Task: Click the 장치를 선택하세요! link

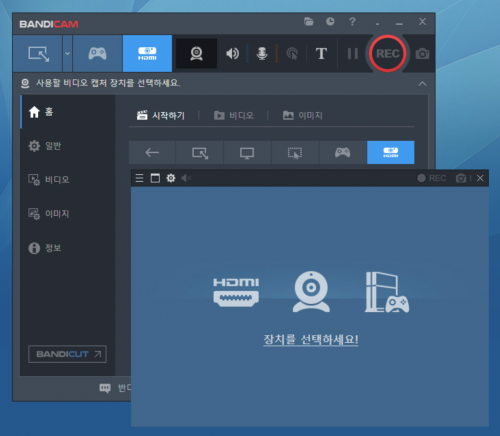Action: point(311,340)
